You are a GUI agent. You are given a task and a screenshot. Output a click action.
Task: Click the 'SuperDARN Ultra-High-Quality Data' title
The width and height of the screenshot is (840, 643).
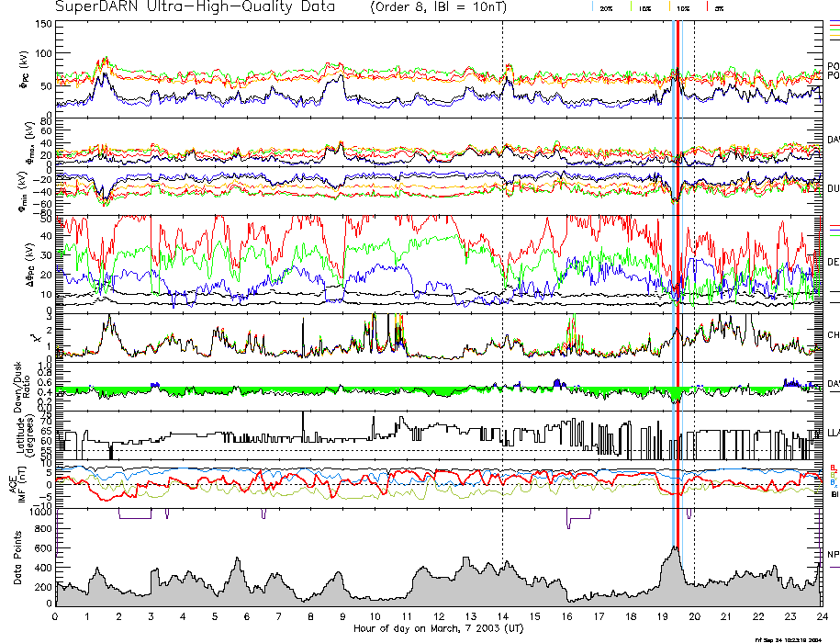tap(195, 7)
